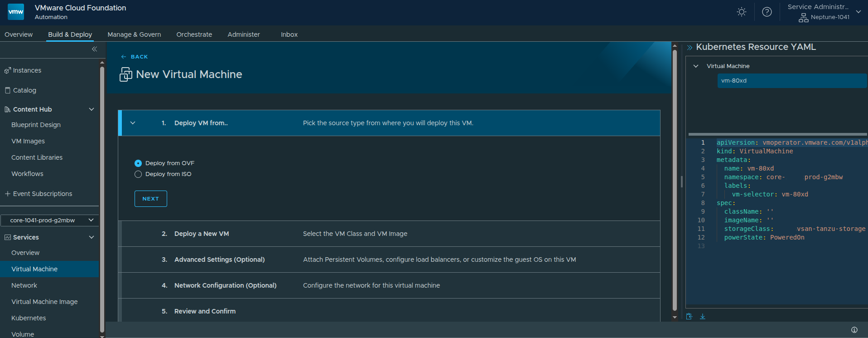The image size is (868, 338).
Task: Click the info icon in bottom bar
Action: point(854,330)
